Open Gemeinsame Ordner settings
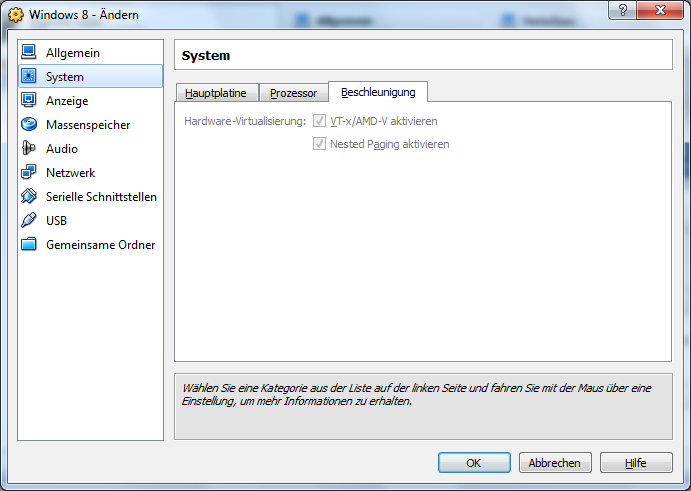 click(90, 245)
